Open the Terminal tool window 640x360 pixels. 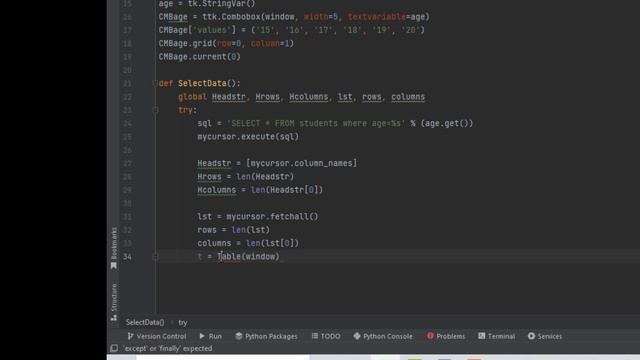(496, 336)
